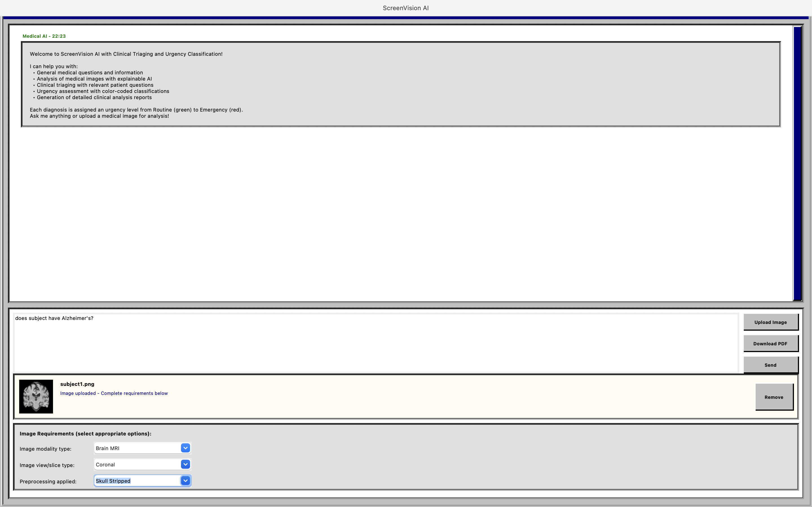812x507 pixels.
Task: Click the ScreenVision AI title bar
Action: point(405,8)
